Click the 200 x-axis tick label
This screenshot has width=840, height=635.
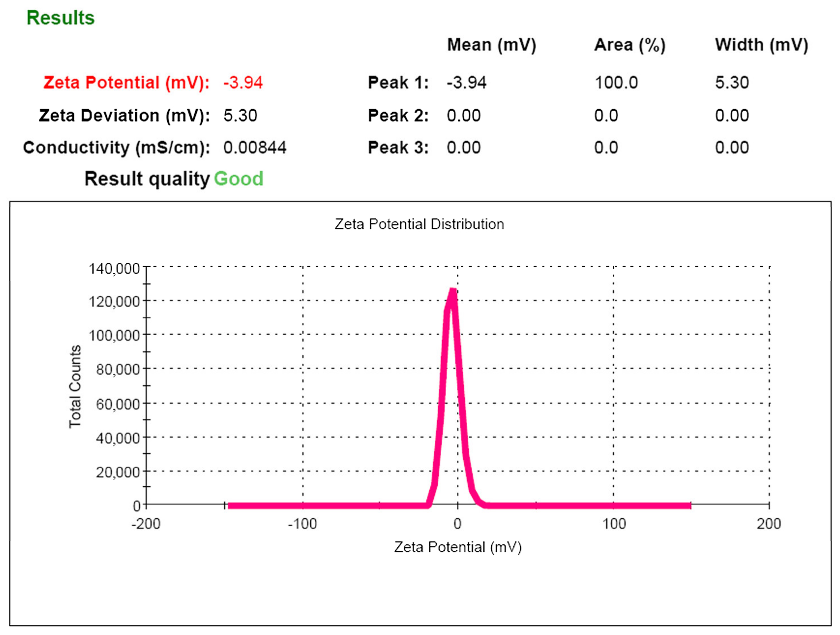769,524
